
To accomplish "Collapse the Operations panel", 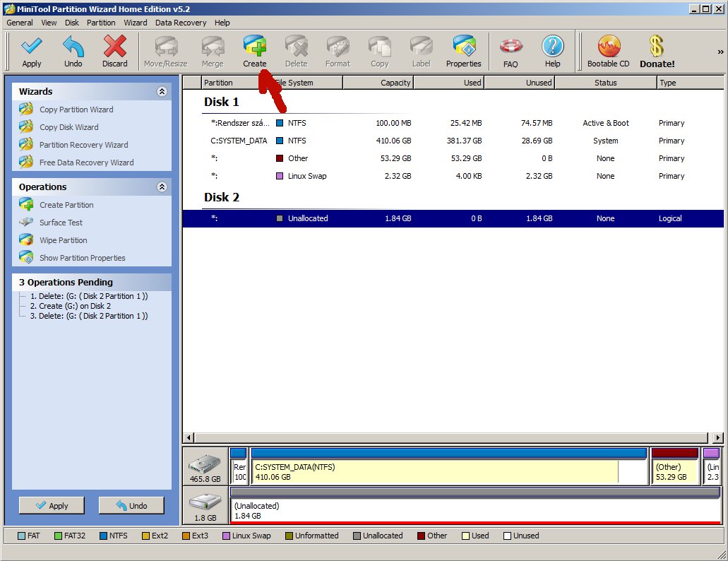I will point(162,187).
